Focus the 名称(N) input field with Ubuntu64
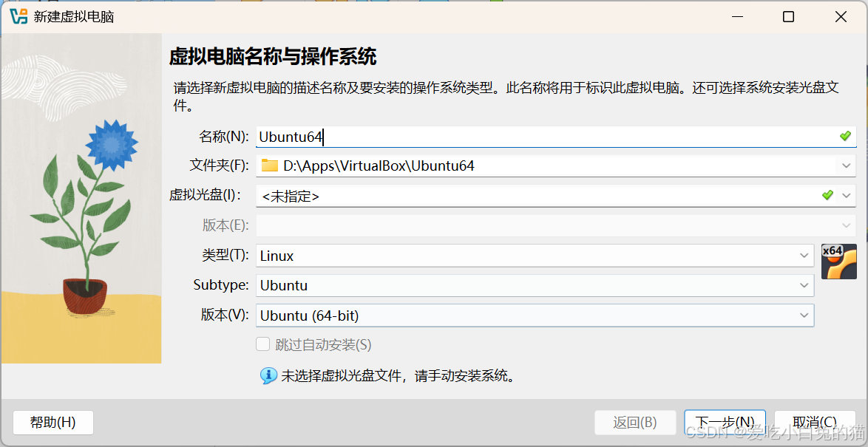Screen dimensions: 868x447 click(x=556, y=136)
